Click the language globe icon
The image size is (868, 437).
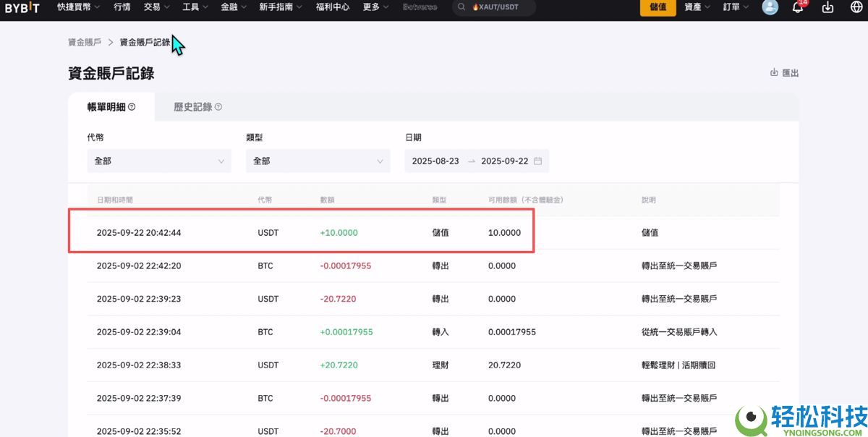(856, 7)
